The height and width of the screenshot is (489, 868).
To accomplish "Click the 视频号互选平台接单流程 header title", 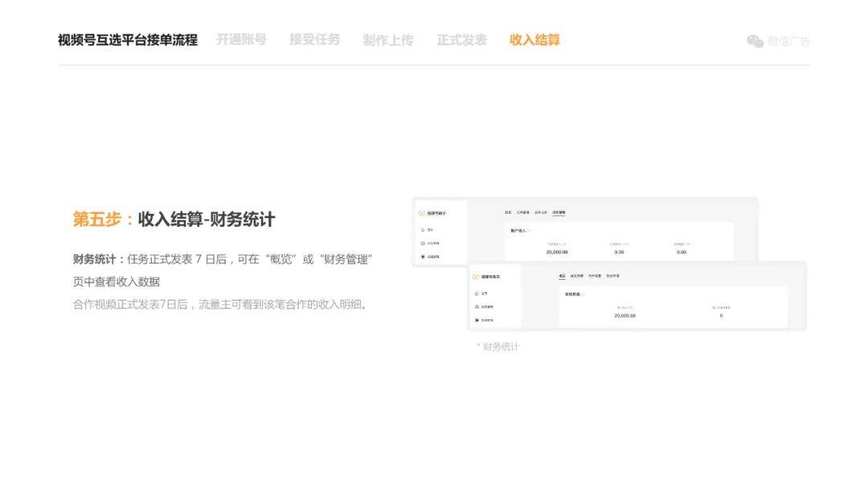I will pos(128,40).
